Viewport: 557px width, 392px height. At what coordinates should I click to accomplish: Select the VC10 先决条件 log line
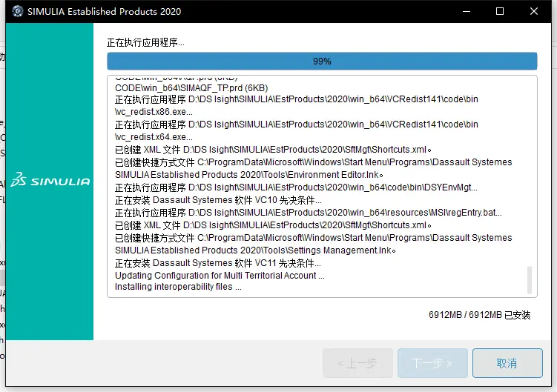[x=218, y=200]
